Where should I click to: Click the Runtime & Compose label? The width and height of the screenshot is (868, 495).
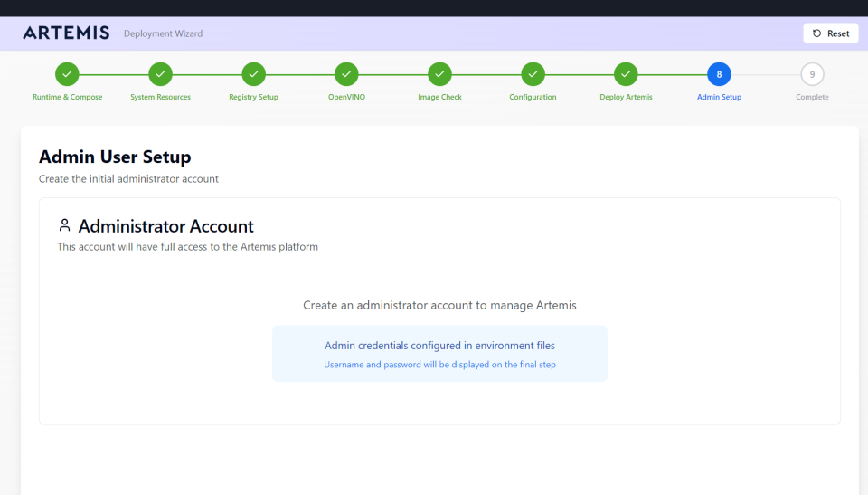coord(67,97)
